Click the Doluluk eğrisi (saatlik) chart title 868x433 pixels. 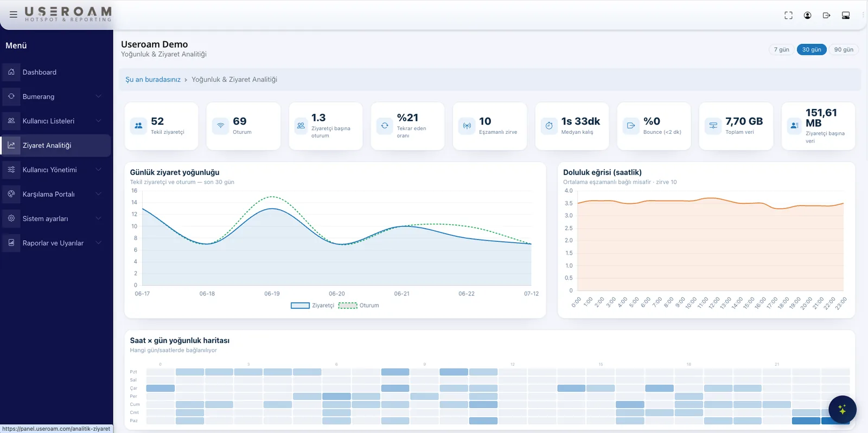pos(602,172)
